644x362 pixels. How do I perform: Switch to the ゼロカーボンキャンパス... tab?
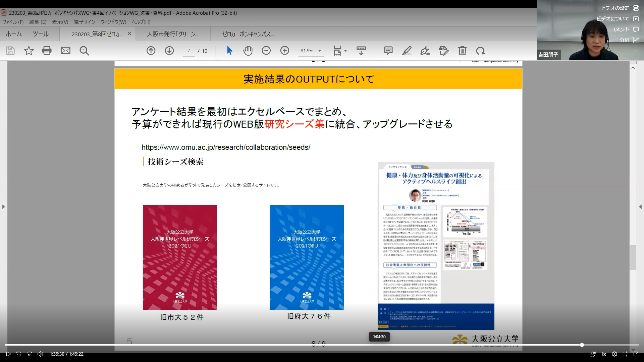248,34
